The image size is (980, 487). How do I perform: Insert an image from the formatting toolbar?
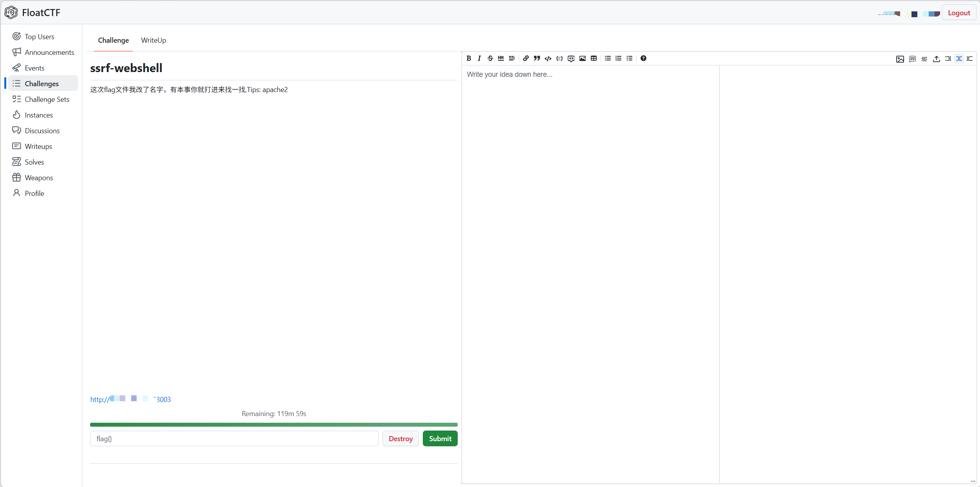(583, 58)
